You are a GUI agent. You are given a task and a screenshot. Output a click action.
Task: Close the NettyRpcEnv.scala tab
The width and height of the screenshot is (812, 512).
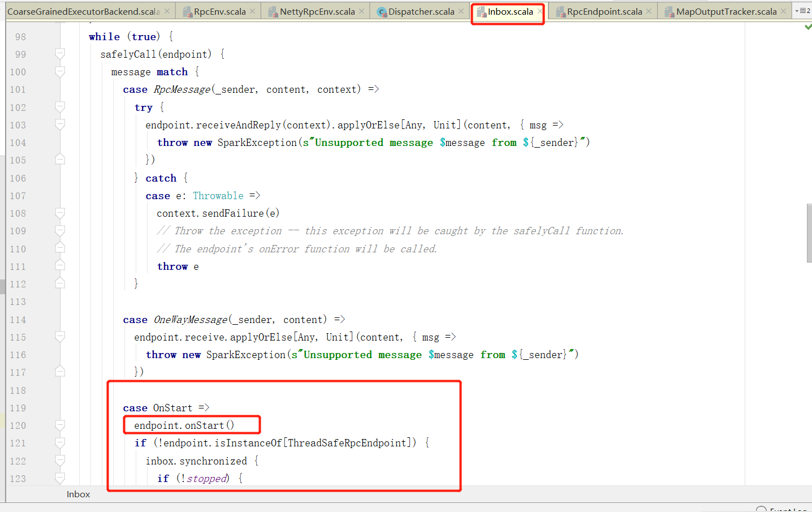362,11
